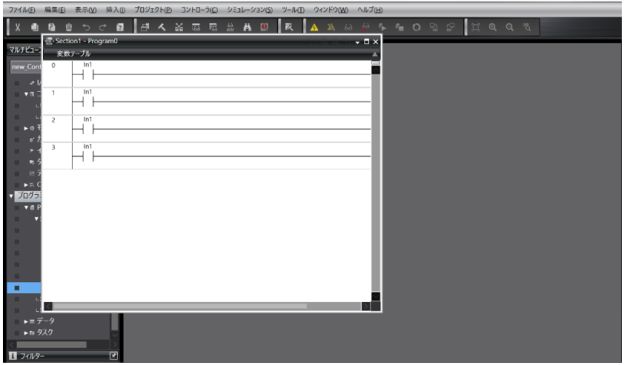The width and height of the screenshot is (624, 365).
Task: Click the Cut scissors icon
Action: [18, 27]
